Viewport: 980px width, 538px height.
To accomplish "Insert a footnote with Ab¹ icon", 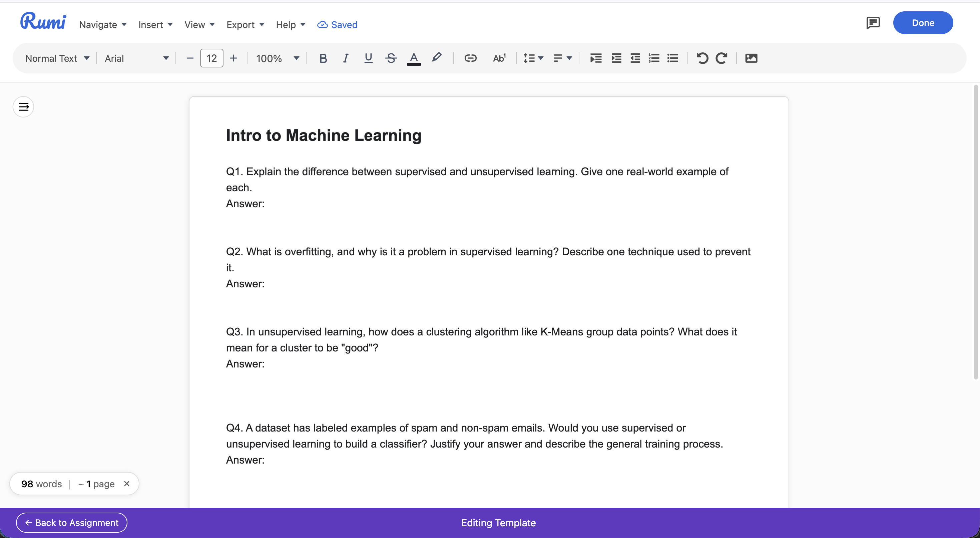I will 499,58.
